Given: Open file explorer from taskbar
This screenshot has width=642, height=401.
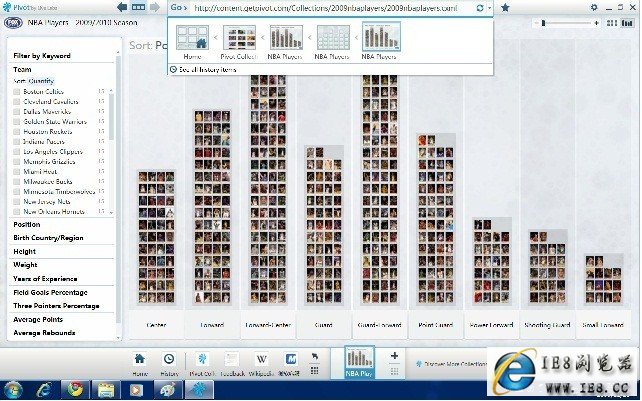Looking at the screenshot, I should (106, 390).
